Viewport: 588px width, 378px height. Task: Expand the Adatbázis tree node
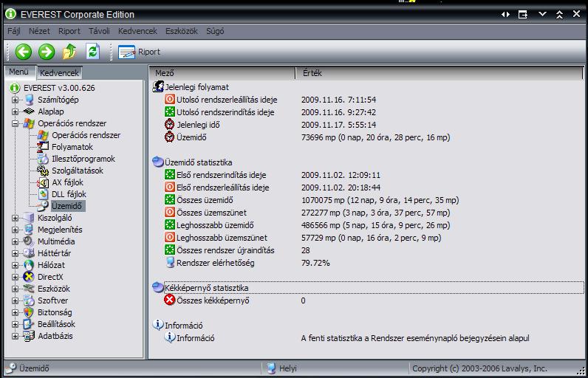click(x=15, y=336)
